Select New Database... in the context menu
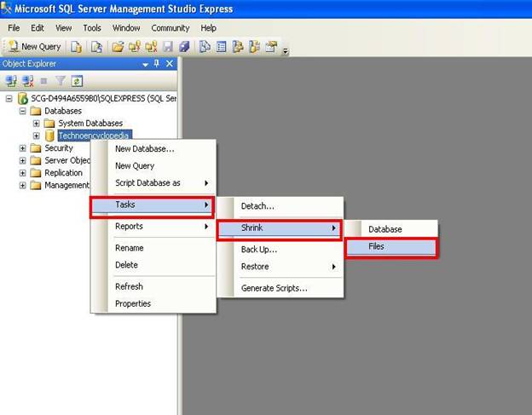 (x=153, y=149)
